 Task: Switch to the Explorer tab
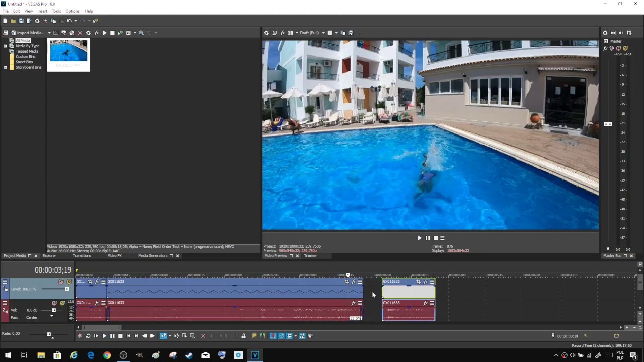click(x=49, y=256)
